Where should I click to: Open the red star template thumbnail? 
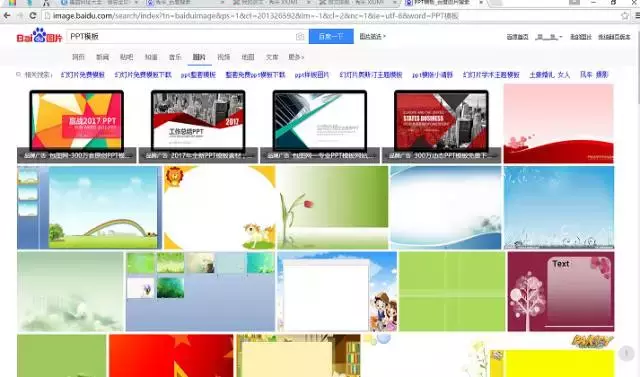tap(171, 355)
